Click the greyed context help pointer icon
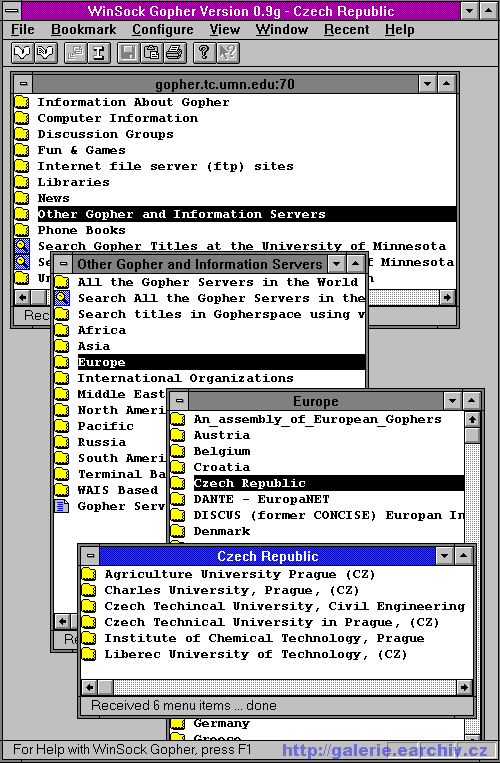The height and width of the screenshot is (763, 500). [x=228, y=53]
